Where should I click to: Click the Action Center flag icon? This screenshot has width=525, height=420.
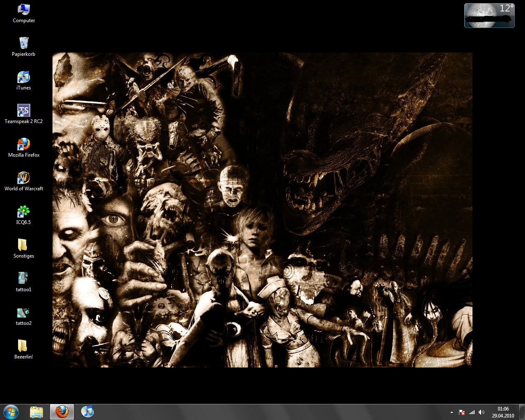pos(462,412)
